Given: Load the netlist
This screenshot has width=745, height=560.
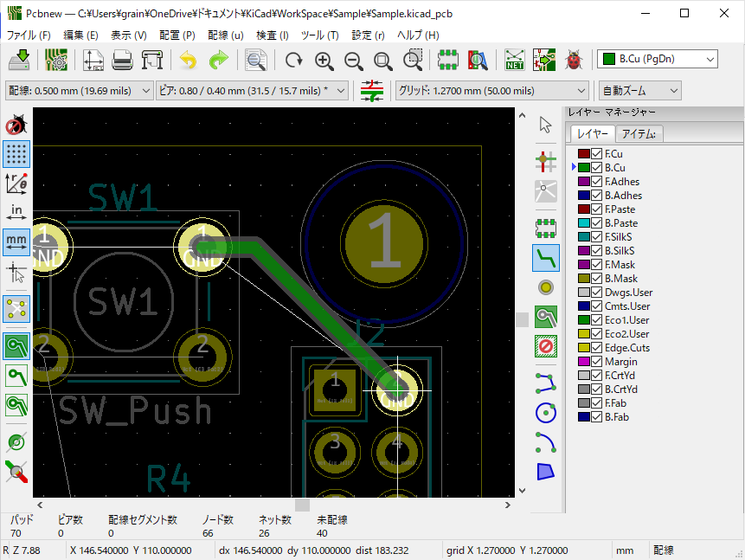Looking at the screenshot, I should pos(515,60).
